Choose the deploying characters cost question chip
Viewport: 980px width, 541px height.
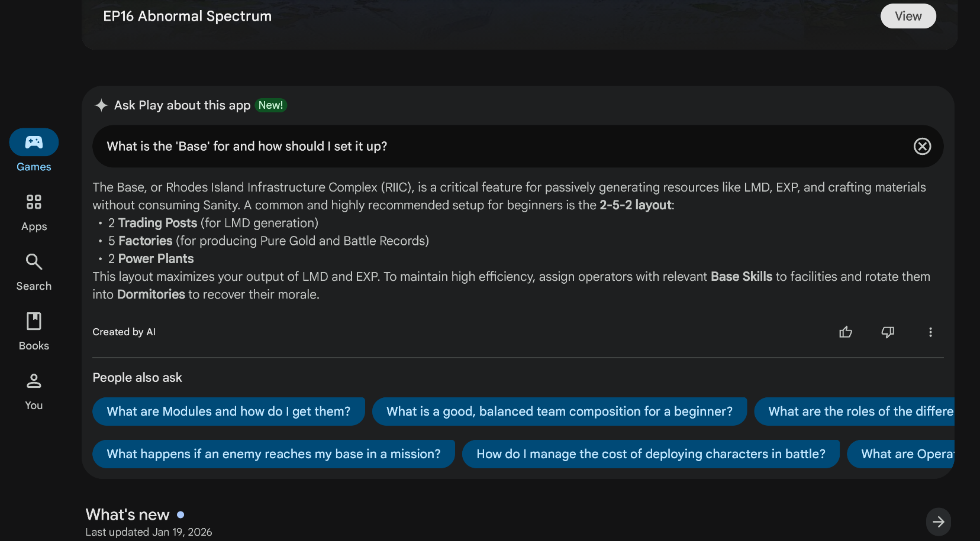coord(650,454)
